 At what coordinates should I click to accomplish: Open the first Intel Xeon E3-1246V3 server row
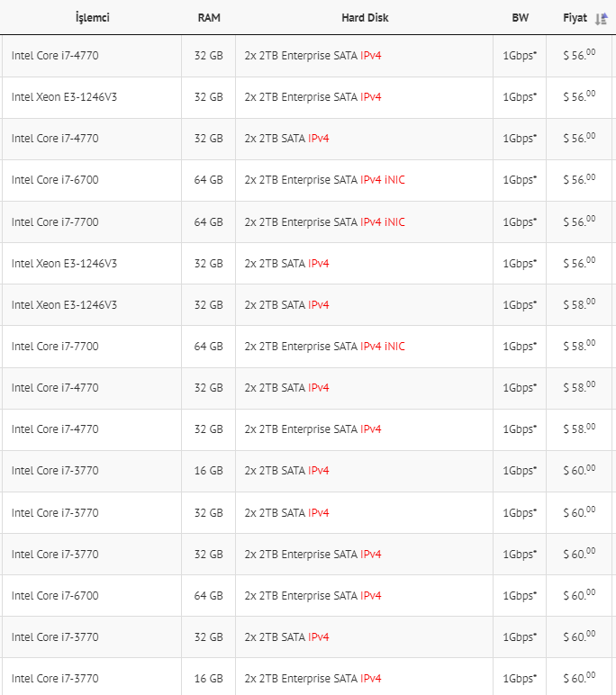pos(308,97)
